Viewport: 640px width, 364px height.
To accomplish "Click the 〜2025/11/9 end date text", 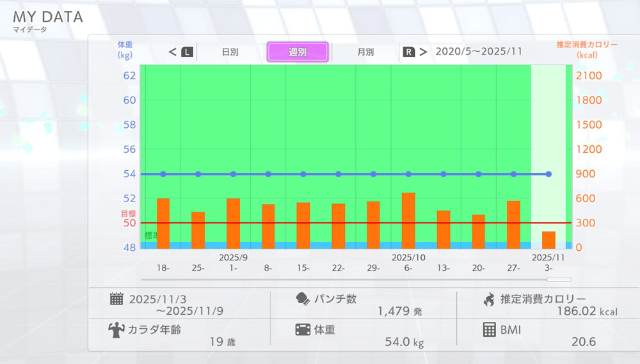I will (x=189, y=311).
